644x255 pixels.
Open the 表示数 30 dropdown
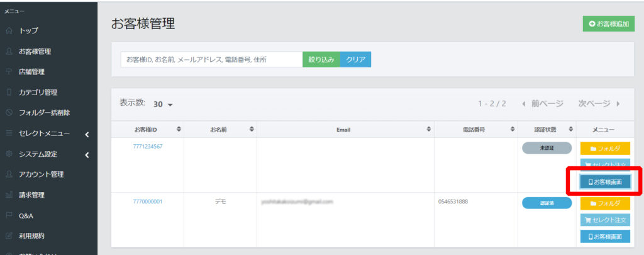(163, 104)
